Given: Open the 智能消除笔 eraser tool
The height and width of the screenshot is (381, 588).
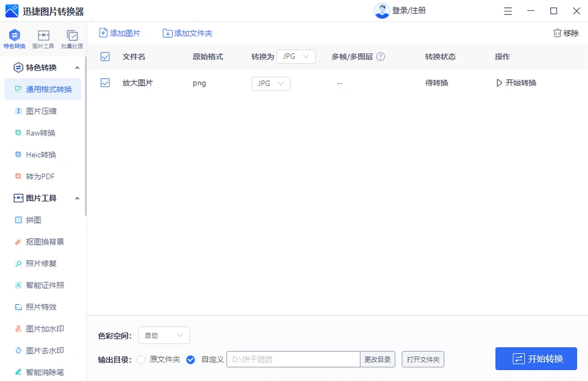Looking at the screenshot, I should pyautogui.click(x=40, y=372).
